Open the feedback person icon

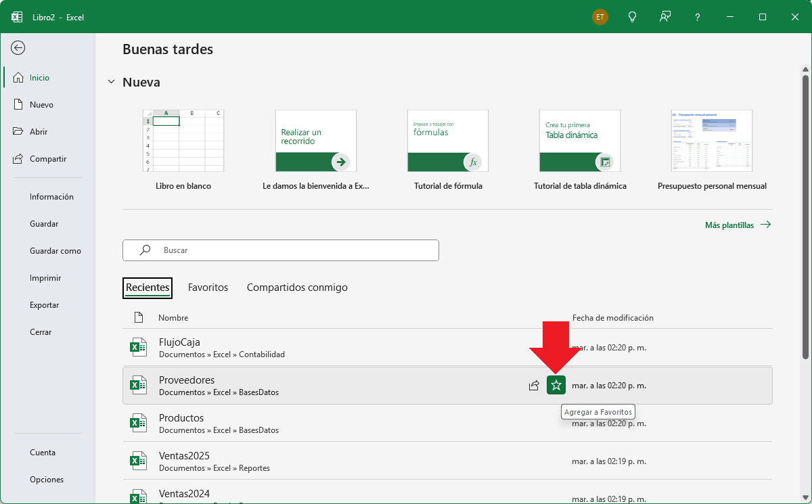click(x=665, y=17)
